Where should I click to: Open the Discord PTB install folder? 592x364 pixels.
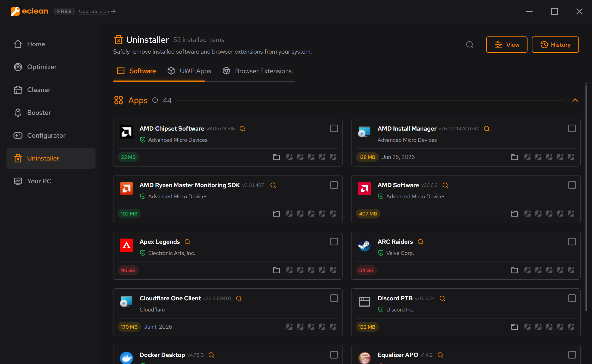click(x=514, y=327)
